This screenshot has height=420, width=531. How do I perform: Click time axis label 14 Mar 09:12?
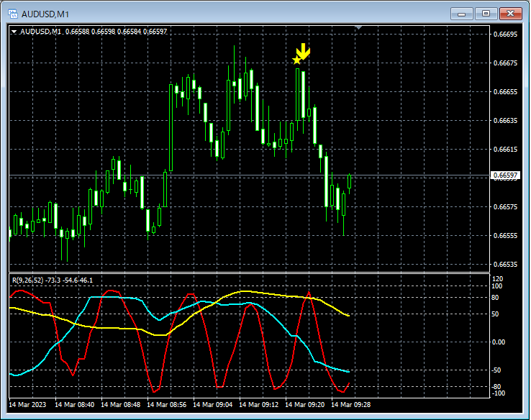259,404
